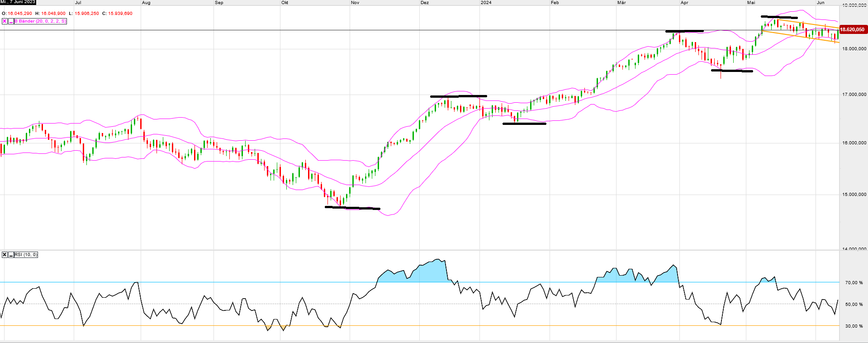Click the Apr label on the time axis
This screenshot has width=868, height=343.
(684, 3)
